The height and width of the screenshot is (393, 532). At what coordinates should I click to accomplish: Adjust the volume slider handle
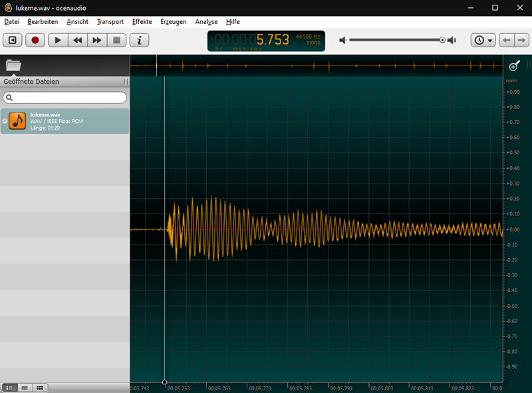(x=442, y=40)
